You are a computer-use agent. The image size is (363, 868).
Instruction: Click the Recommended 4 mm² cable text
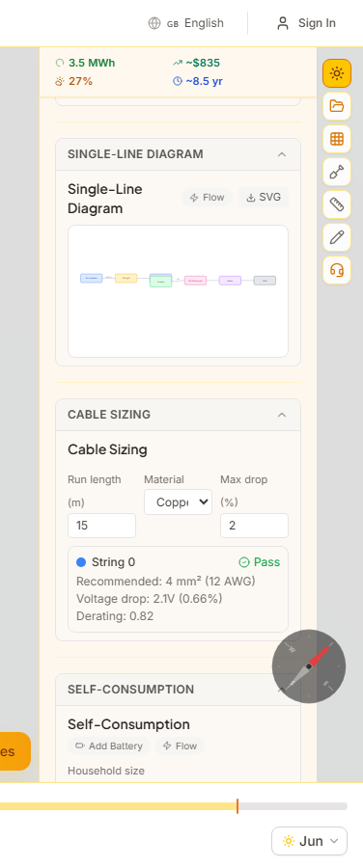166,582
